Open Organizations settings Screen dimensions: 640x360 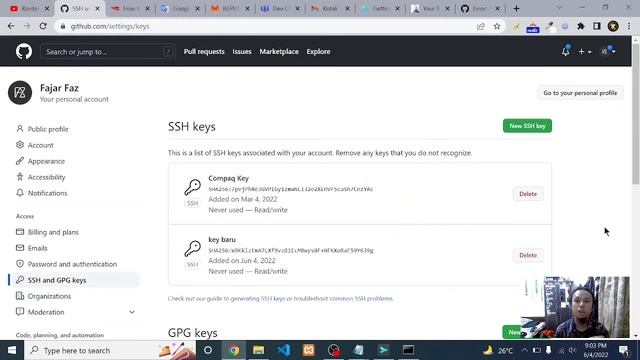(49, 296)
